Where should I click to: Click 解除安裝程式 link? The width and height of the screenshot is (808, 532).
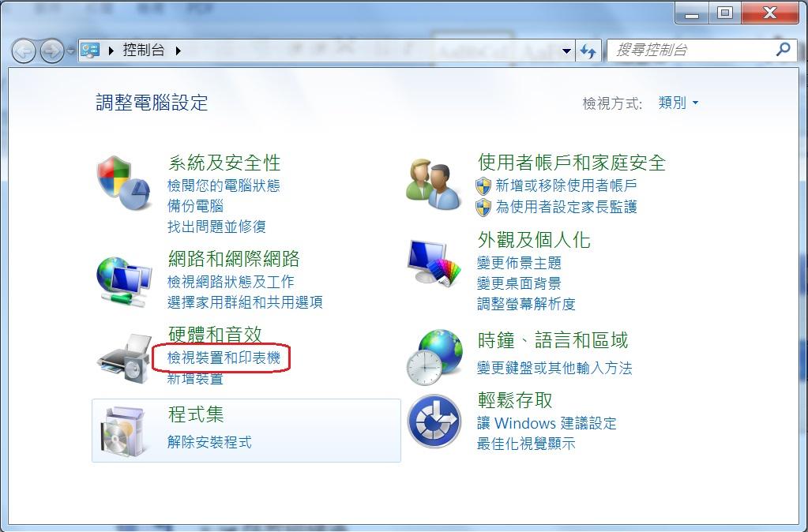tap(209, 441)
